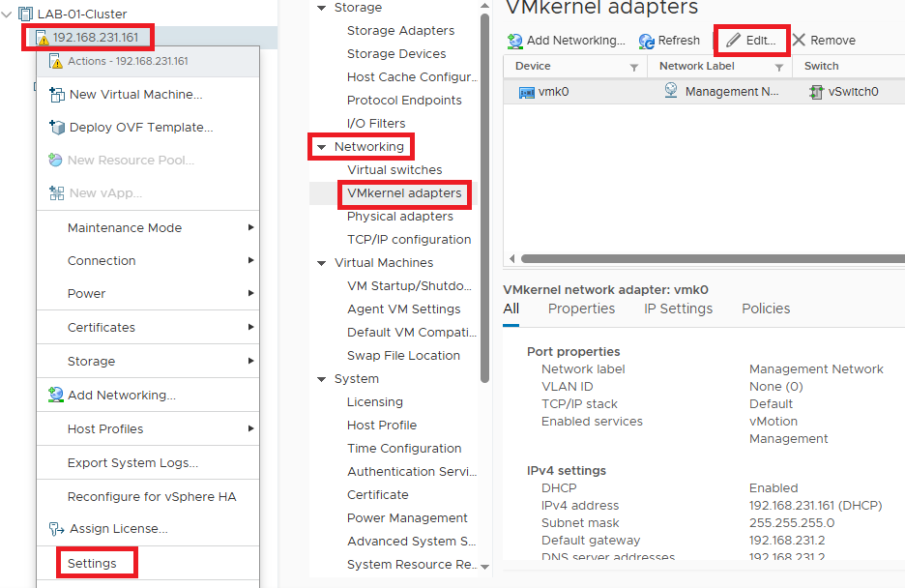Collapse the System section

tap(321, 379)
